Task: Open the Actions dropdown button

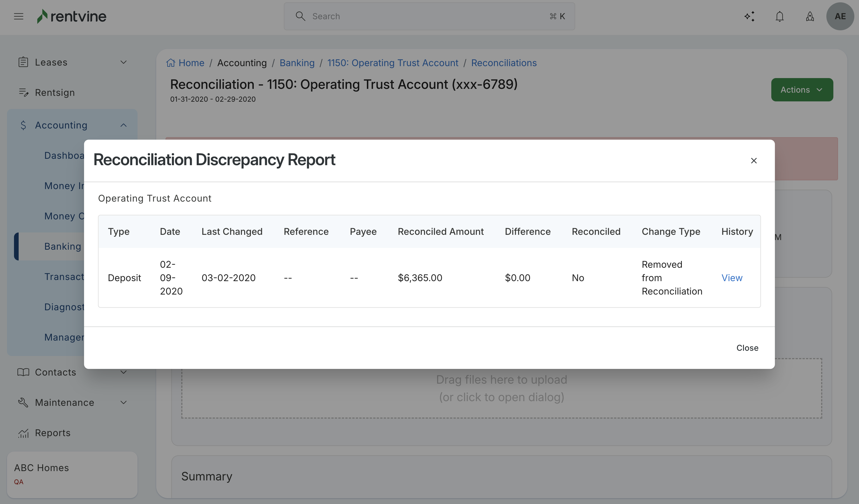Action: click(802, 90)
